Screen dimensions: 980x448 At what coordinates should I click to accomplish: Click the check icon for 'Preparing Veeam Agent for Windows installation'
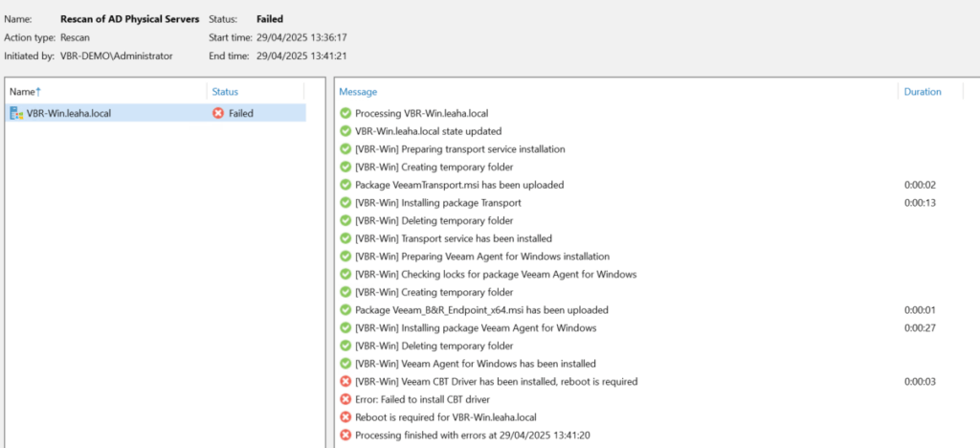[345, 257]
